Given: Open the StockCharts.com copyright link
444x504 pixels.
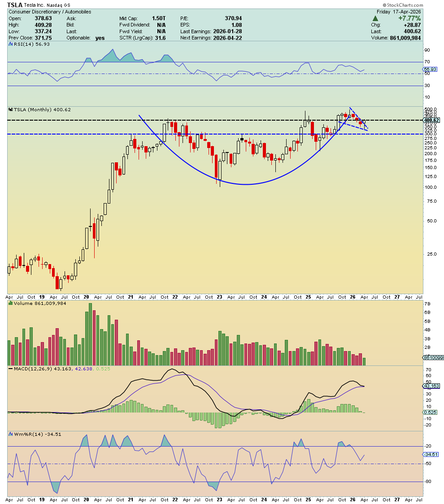Looking at the screenshot, I should pyautogui.click(x=403, y=5).
